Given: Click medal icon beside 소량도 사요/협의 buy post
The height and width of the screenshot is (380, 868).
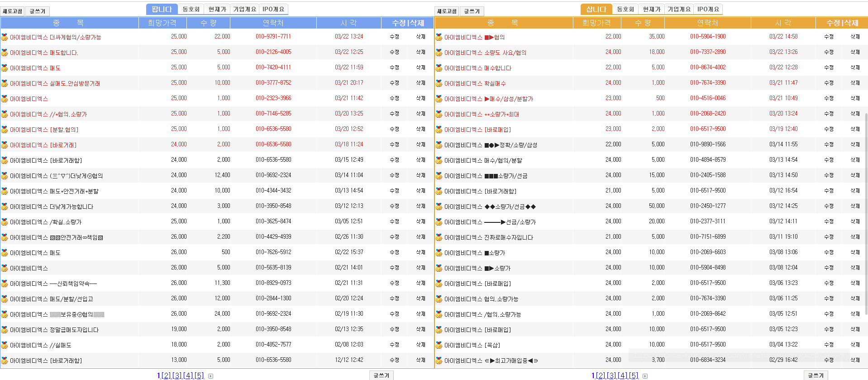Looking at the screenshot, I should pos(439,53).
